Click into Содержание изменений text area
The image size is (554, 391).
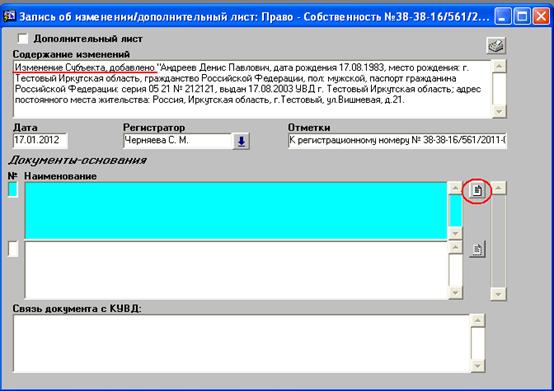[252, 89]
